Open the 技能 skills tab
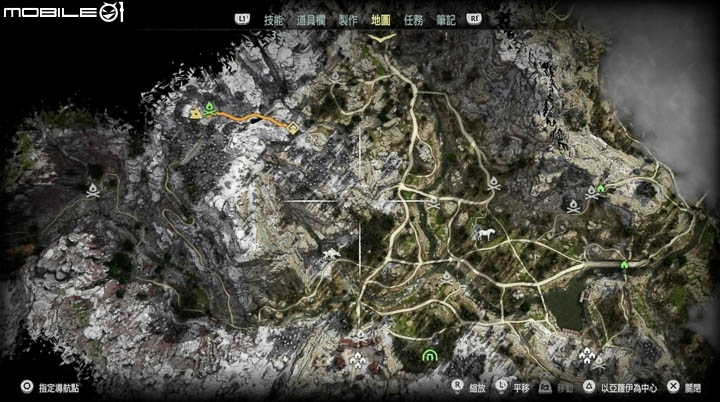This screenshot has height=402, width=720. 273,20
